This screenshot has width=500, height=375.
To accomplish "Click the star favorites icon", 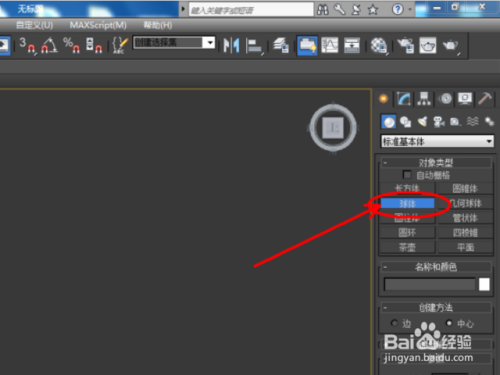I will tap(373, 10).
